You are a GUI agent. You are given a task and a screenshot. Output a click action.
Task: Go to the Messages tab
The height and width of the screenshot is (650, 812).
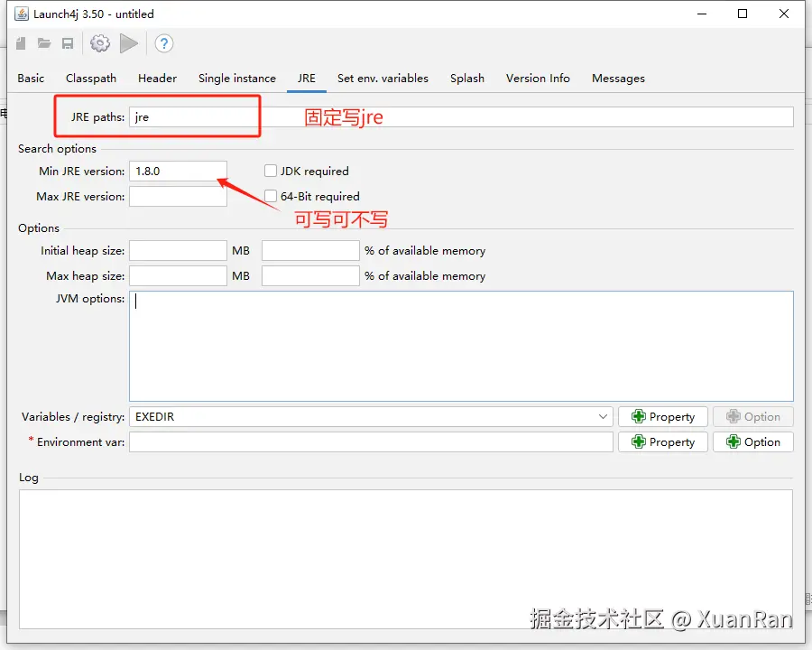tap(618, 79)
